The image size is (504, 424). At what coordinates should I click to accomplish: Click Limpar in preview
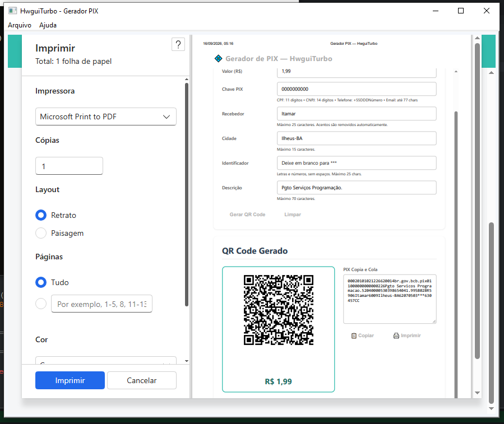click(x=293, y=215)
